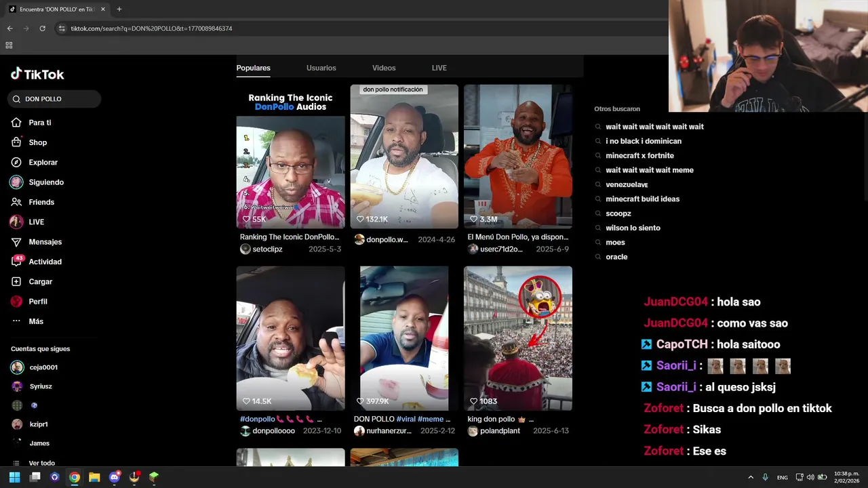Search suggestion 'minecraft x fortnite'
The height and width of the screenshot is (488, 868).
pyautogui.click(x=639, y=156)
